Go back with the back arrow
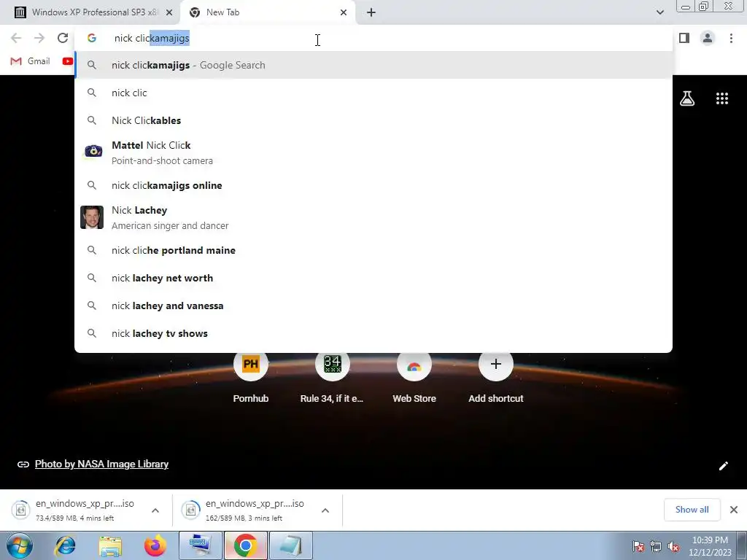 16,38
